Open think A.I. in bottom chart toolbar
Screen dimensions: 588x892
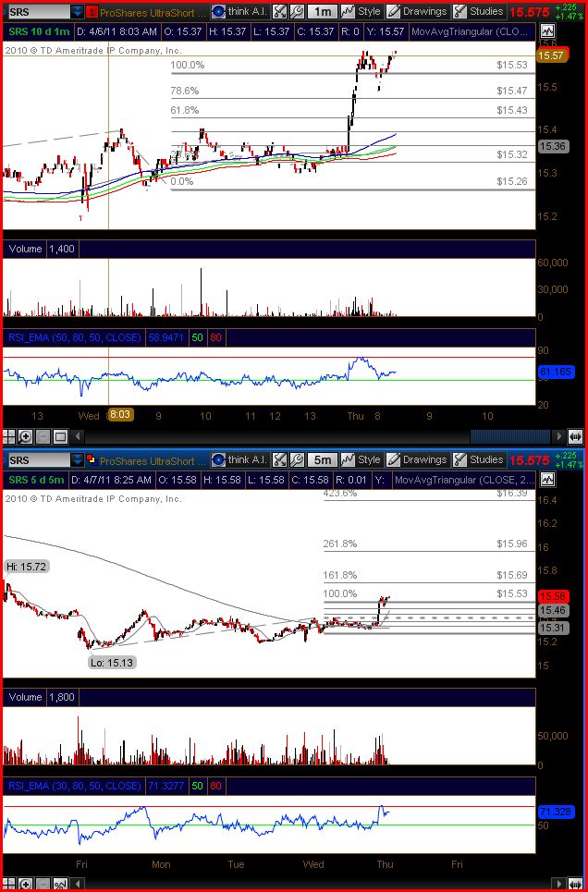tap(239, 459)
